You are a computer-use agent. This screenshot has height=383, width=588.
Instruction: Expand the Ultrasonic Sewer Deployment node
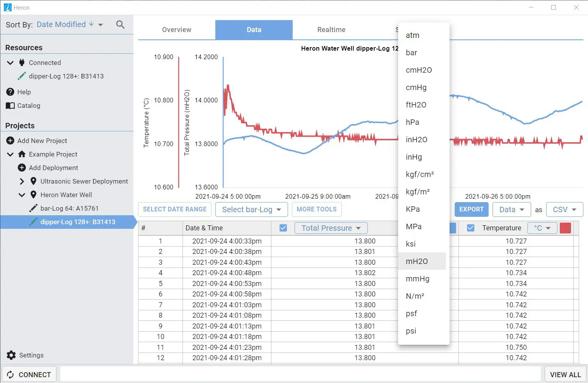[x=22, y=181]
